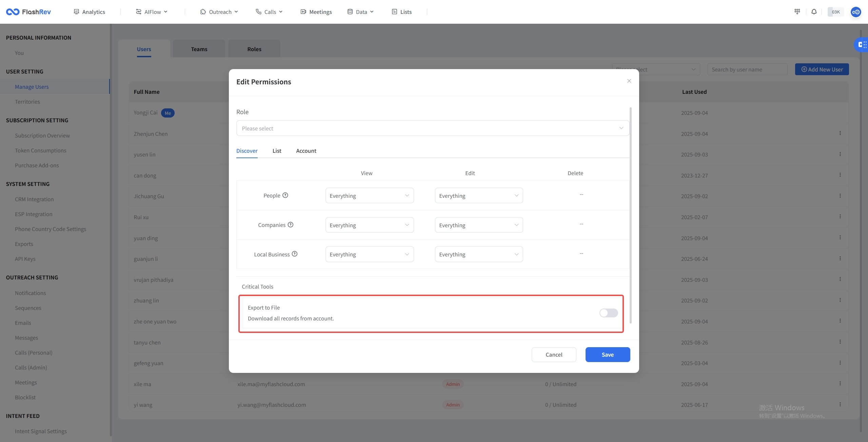Open row menu for guanjun li
The image size is (868, 442).
[840, 258]
